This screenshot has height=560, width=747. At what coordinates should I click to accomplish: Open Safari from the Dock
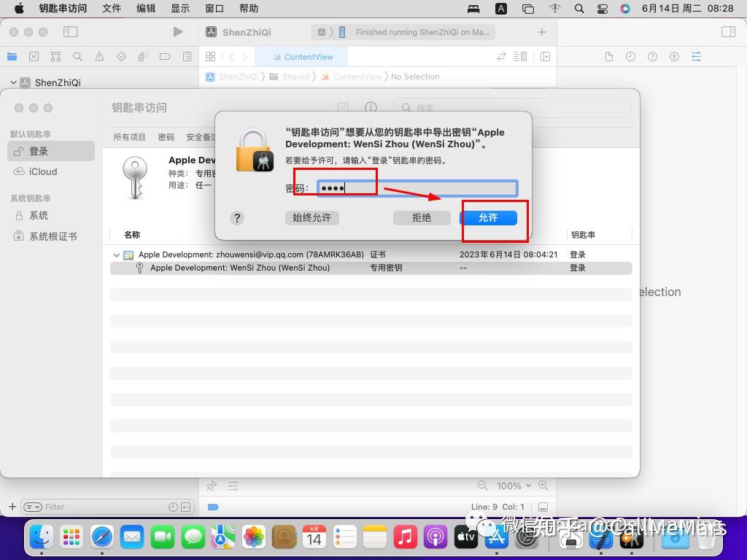pyautogui.click(x=102, y=537)
